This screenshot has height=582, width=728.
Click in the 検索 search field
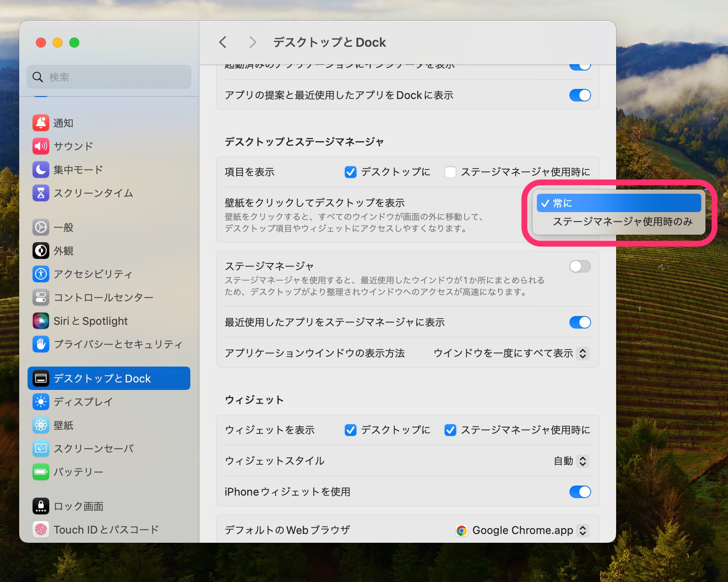coord(109,77)
